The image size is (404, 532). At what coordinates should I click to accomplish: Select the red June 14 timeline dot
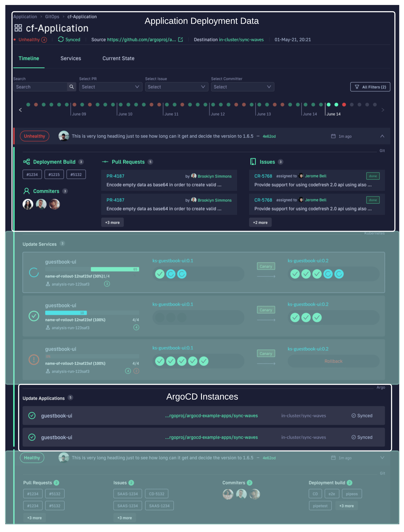click(x=344, y=105)
